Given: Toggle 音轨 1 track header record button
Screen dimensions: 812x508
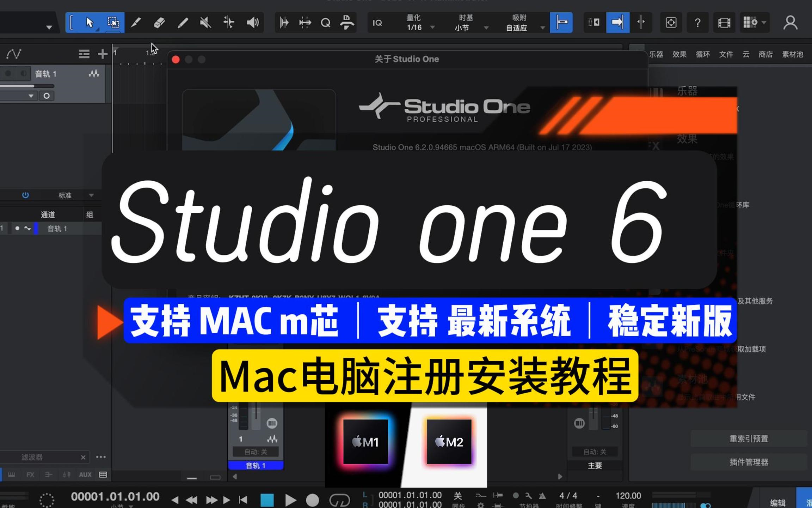Looking at the screenshot, I should tap(8, 73).
